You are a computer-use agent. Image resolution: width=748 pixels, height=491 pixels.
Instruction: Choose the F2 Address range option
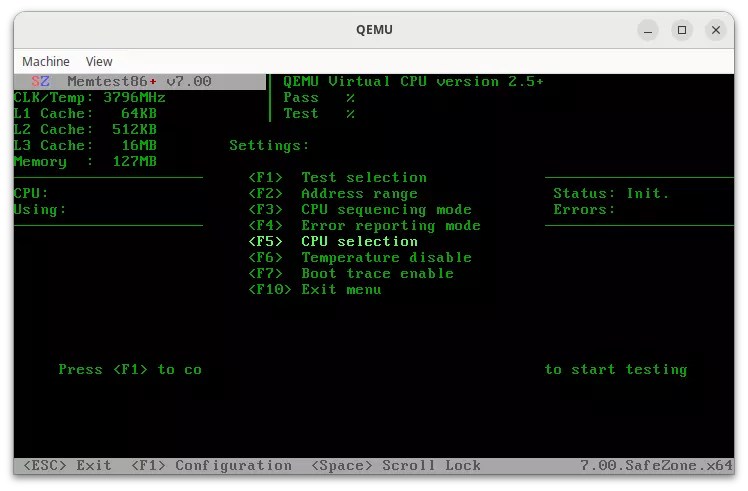pos(334,193)
